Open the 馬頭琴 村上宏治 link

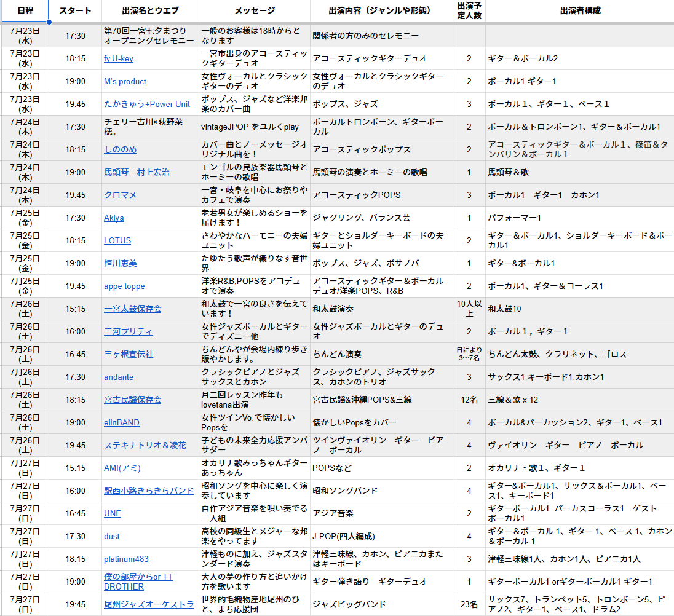pos(137,172)
